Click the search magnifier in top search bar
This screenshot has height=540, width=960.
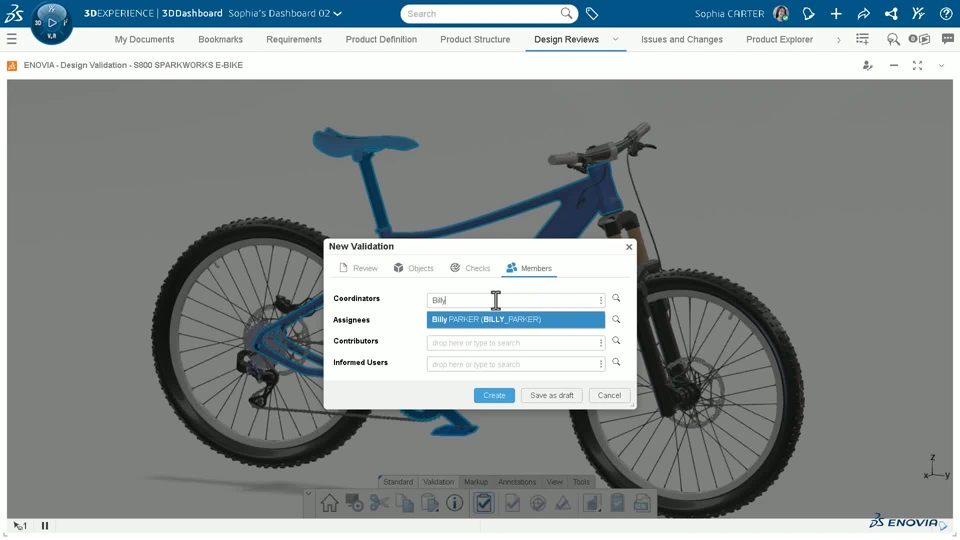tap(566, 13)
